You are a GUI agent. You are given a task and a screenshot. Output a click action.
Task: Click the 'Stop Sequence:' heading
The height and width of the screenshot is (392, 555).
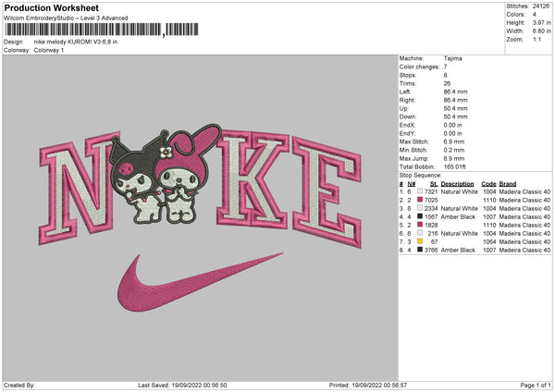[x=421, y=176]
